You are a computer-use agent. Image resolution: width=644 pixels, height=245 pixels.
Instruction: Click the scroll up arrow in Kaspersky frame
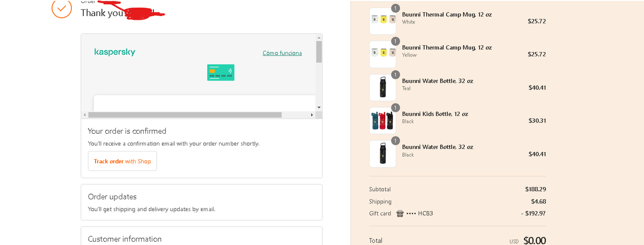[x=319, y=38]
